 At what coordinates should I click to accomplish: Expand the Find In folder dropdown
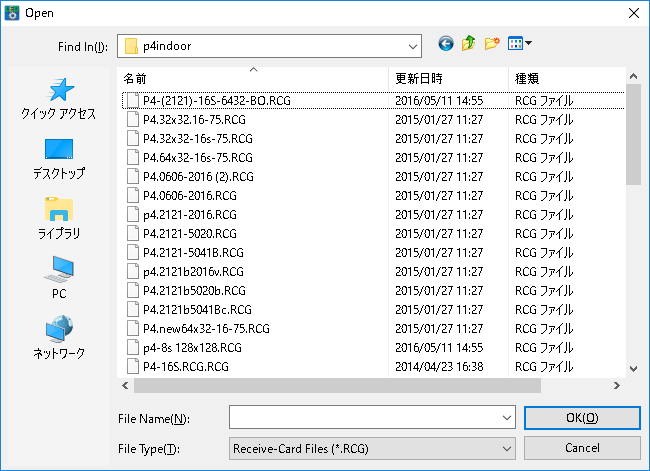pos(412,46)
